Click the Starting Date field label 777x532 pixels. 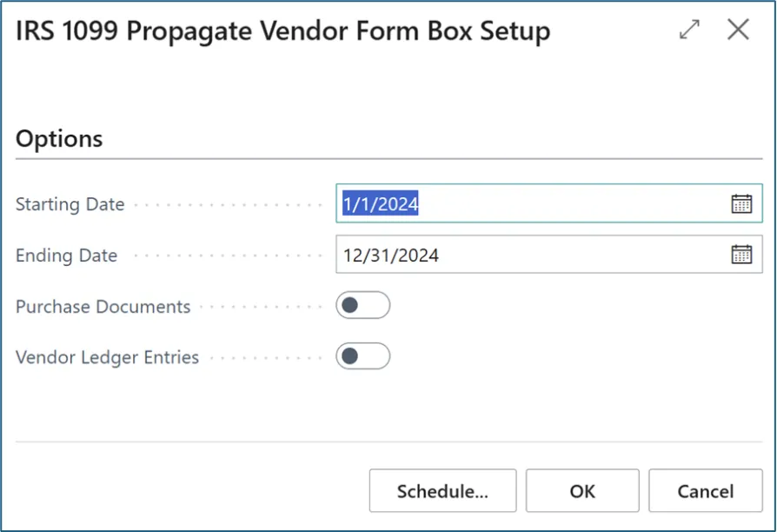[x=70, y=205]
